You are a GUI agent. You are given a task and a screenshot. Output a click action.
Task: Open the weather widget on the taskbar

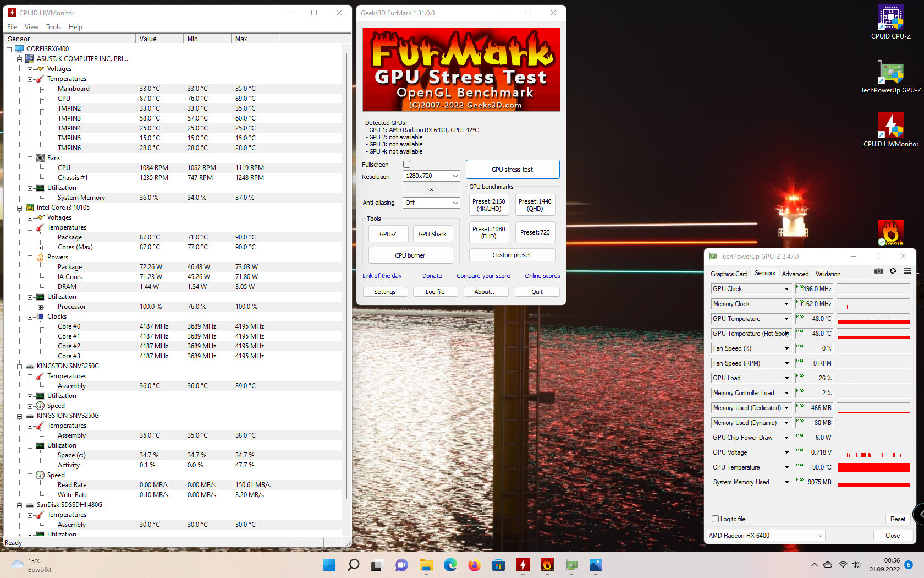click(x=32, y=565)
